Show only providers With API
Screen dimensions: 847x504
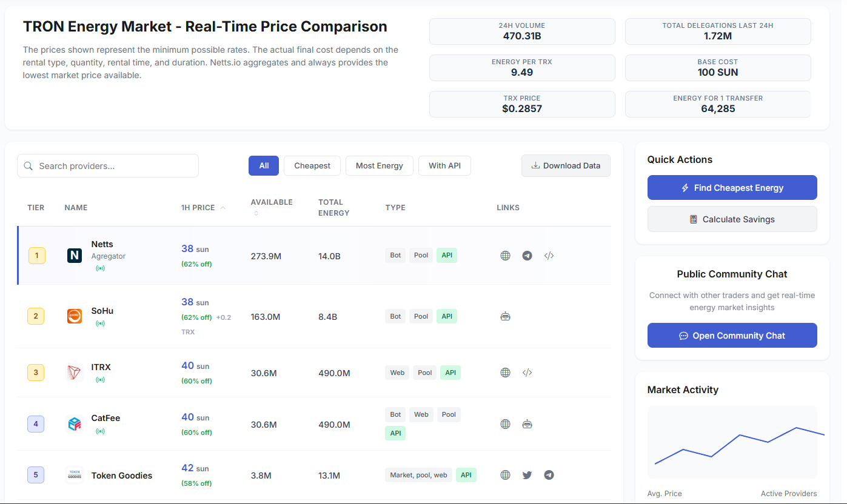coord(444,166)
